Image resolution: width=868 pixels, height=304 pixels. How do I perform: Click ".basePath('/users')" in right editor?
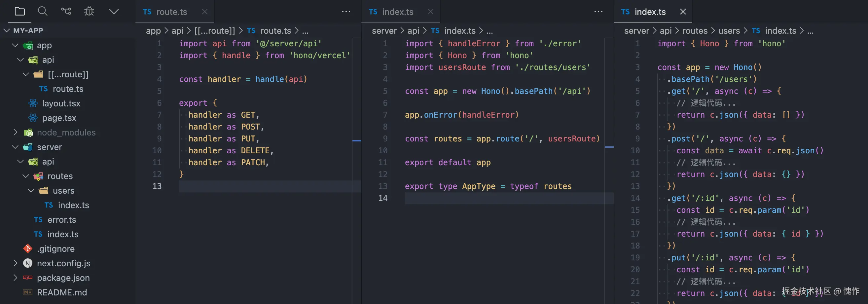pyautogui.click(x=712, y=79)
